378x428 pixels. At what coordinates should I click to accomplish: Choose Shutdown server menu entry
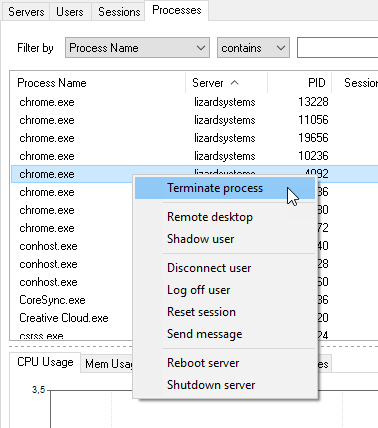click(225, 385)
